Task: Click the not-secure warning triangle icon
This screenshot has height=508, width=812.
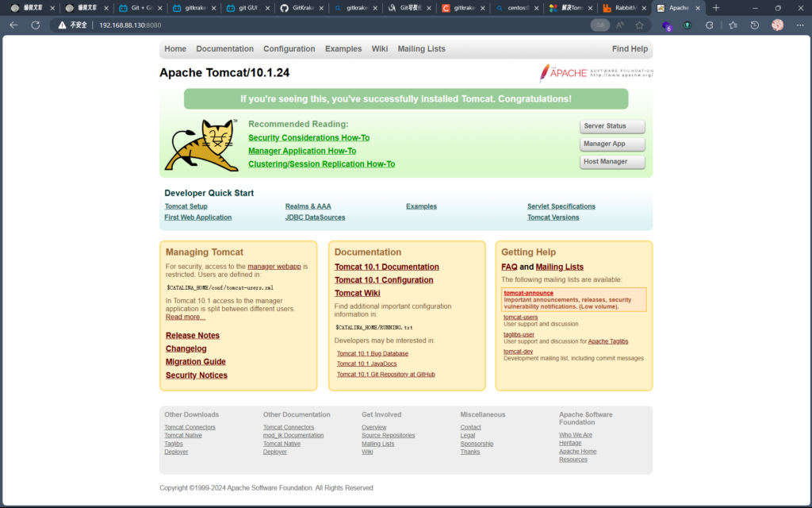Action: pos(62,25)
